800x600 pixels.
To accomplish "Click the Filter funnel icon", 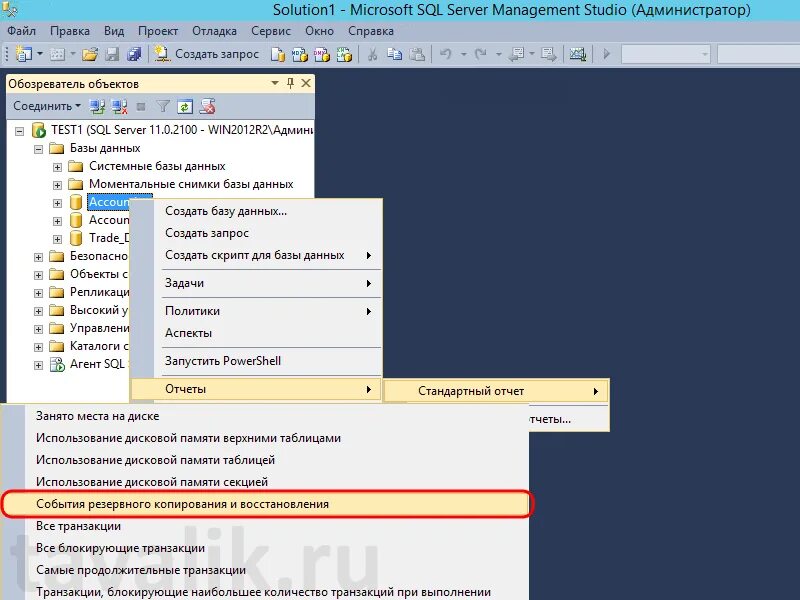I will point(163,106).
